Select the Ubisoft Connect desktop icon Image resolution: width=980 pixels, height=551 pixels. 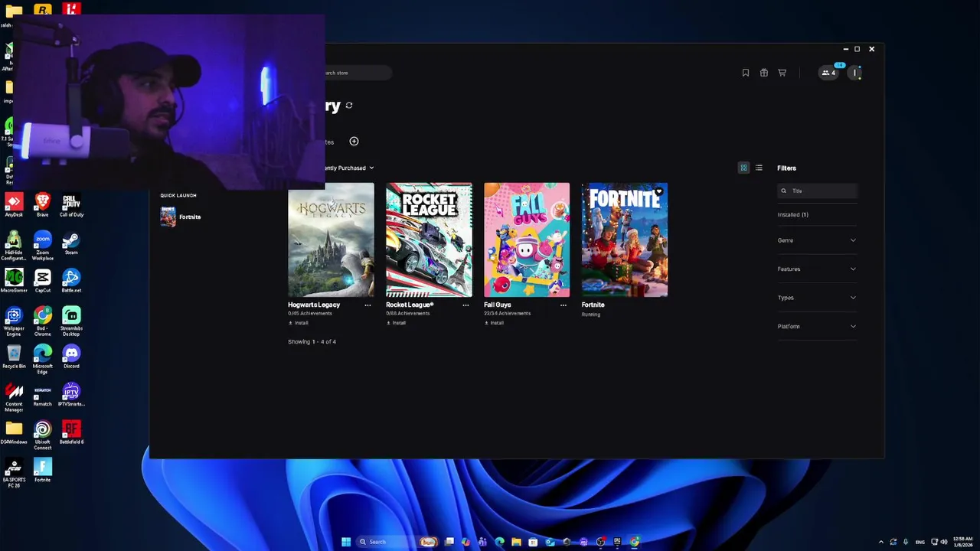tap(43, 435)
